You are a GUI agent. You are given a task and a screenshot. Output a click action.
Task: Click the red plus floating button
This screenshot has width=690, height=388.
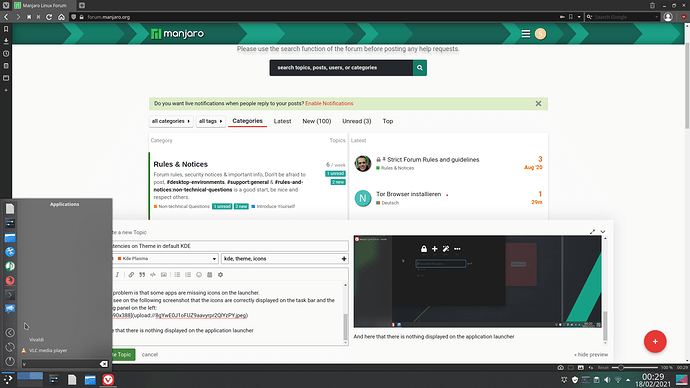(x=655, y=341)
